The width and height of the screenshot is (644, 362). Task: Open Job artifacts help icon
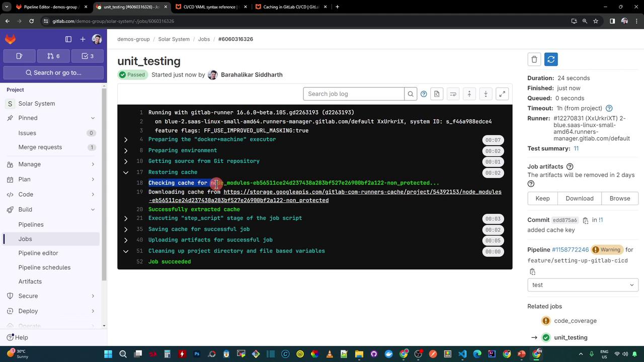570,167
